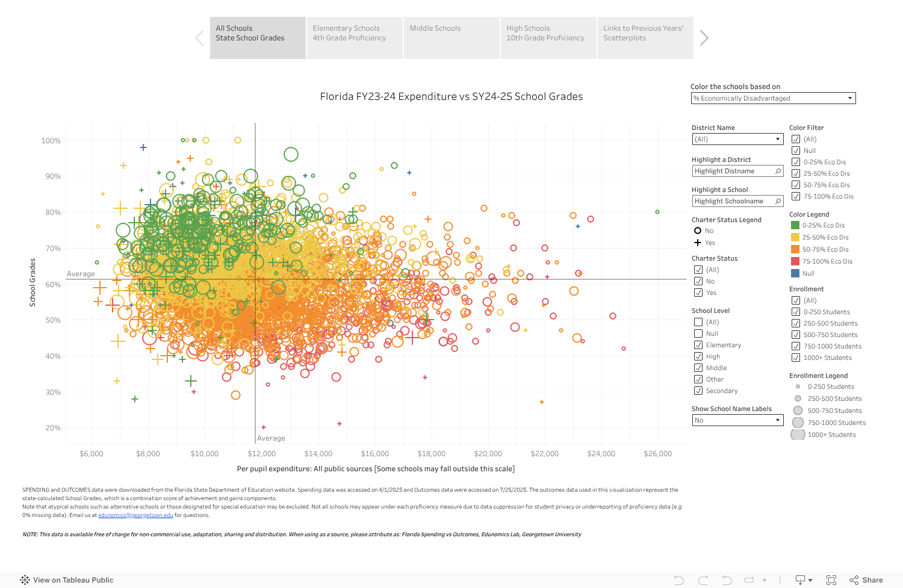Enter full screen mode

831,580
